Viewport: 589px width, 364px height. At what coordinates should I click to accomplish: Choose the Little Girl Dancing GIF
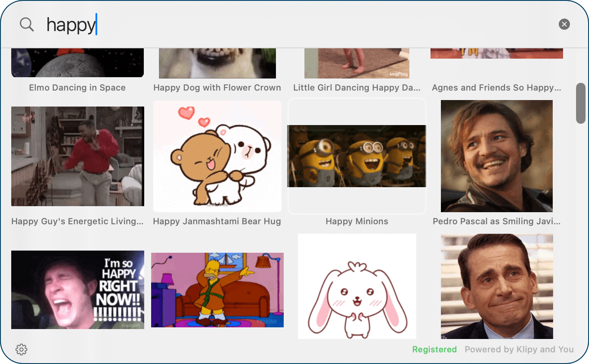[x=357, y=63]
